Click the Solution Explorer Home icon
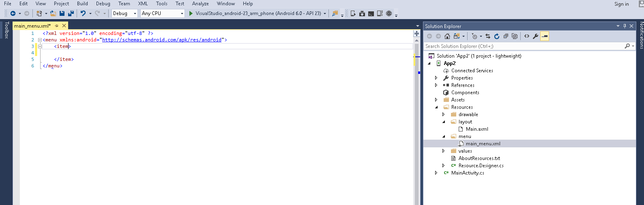Screen dimensions: 644x205 [447, 36]
